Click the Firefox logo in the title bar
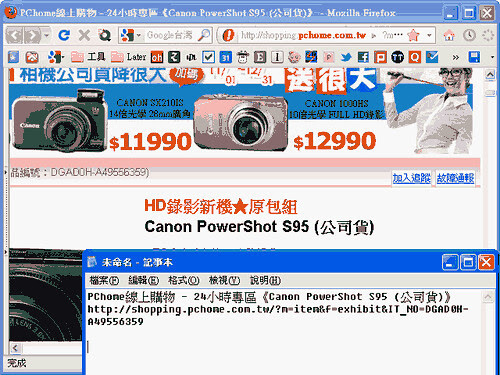Screen dimensions: 500x375 pos(11,13)
